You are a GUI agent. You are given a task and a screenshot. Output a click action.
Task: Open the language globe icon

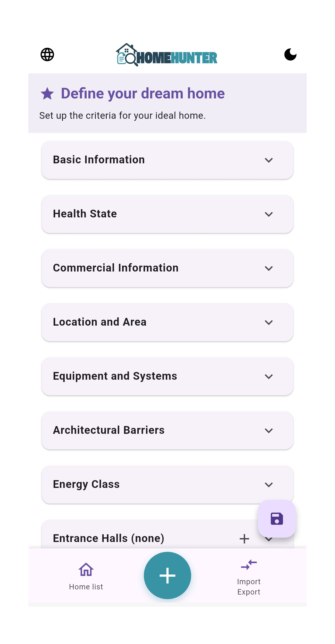tap(47, 55)
